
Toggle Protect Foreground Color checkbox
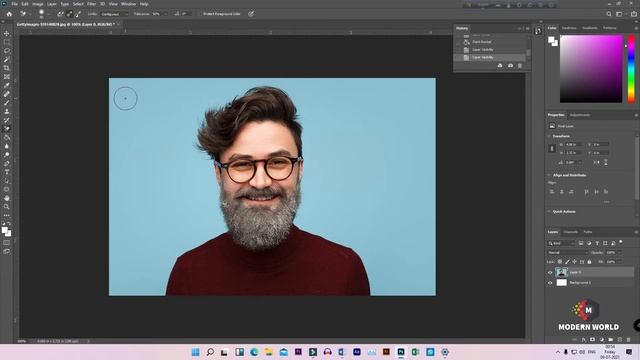200,14
